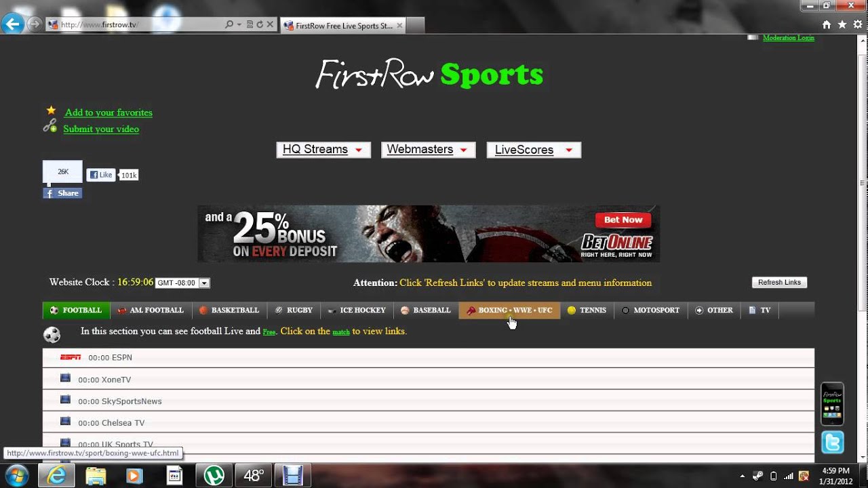The width and height of the screenshot is (868, 488).
Task: Select the BASEBALL menu tab
Action: tap(426, 310)
